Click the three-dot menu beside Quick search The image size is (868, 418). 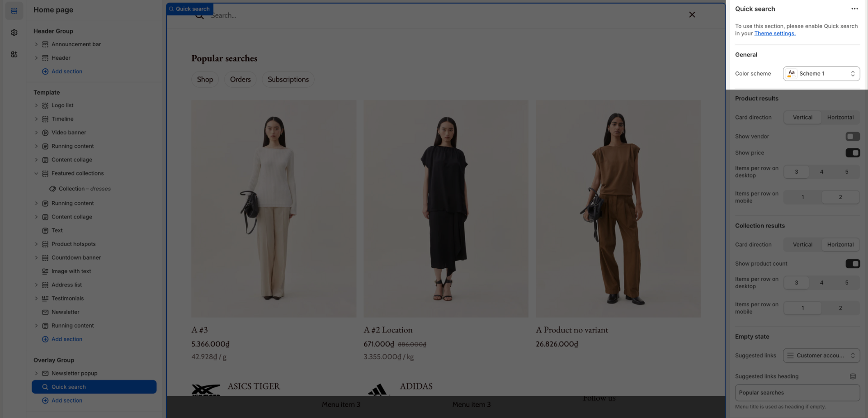tap(854, 9)
